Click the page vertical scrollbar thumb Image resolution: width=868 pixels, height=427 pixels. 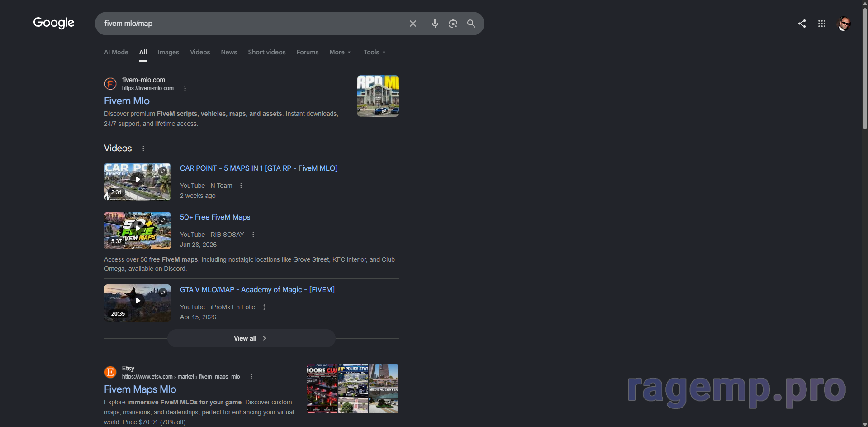coord(865,68)
